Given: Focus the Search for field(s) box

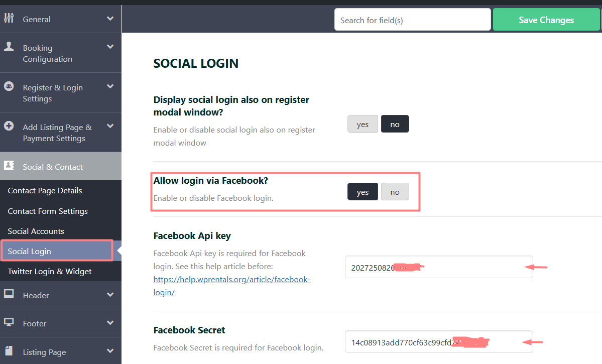Looking at the screenshot, I should tap(412, 20).
